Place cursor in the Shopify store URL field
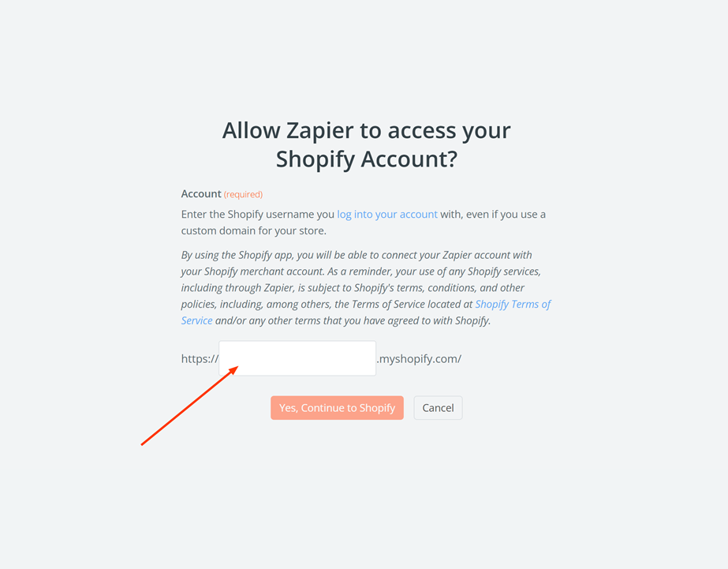The height and width of the screenshot is (569, 728). pyautogui.click(x=297, y=357)
